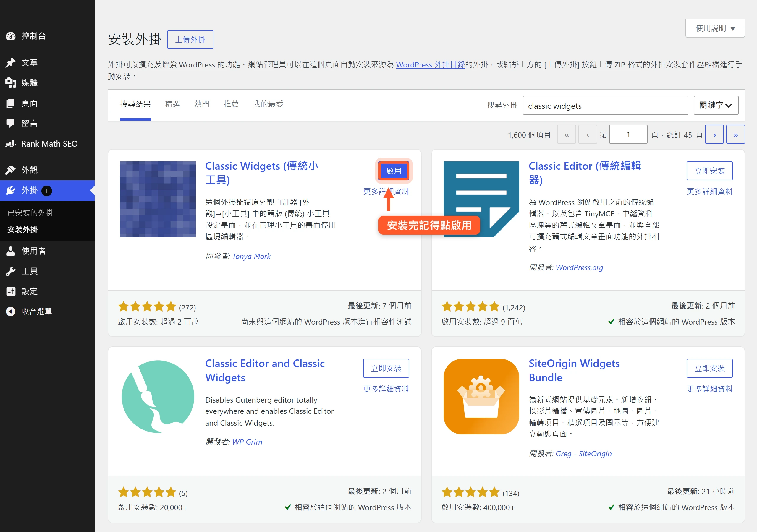The height and width of the screenshot is (532, 757).
Task: Click 立即安裝 for SiteOrigin Widgets Bundle
Action: click(709, 368)
